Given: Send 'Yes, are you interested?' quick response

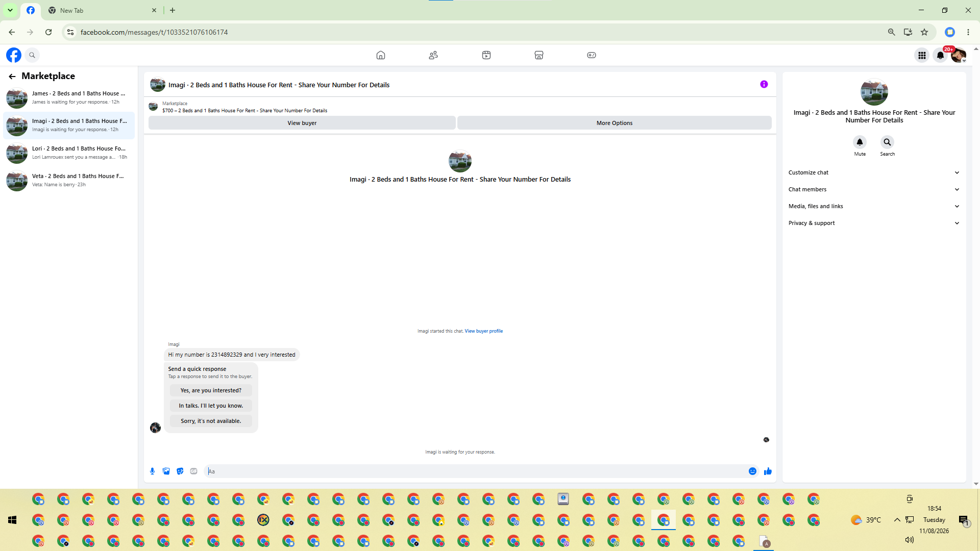Looking at the screenshot, I should 211,390.
